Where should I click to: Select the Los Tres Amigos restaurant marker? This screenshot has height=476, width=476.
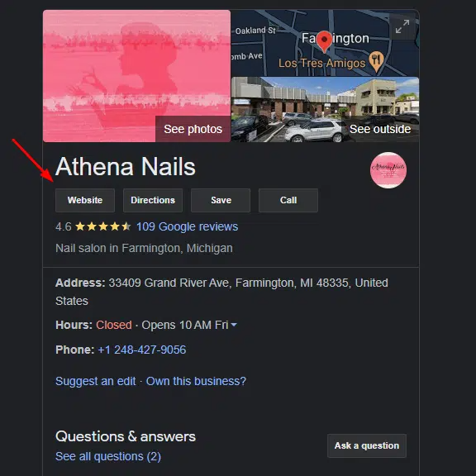(377, 62)
